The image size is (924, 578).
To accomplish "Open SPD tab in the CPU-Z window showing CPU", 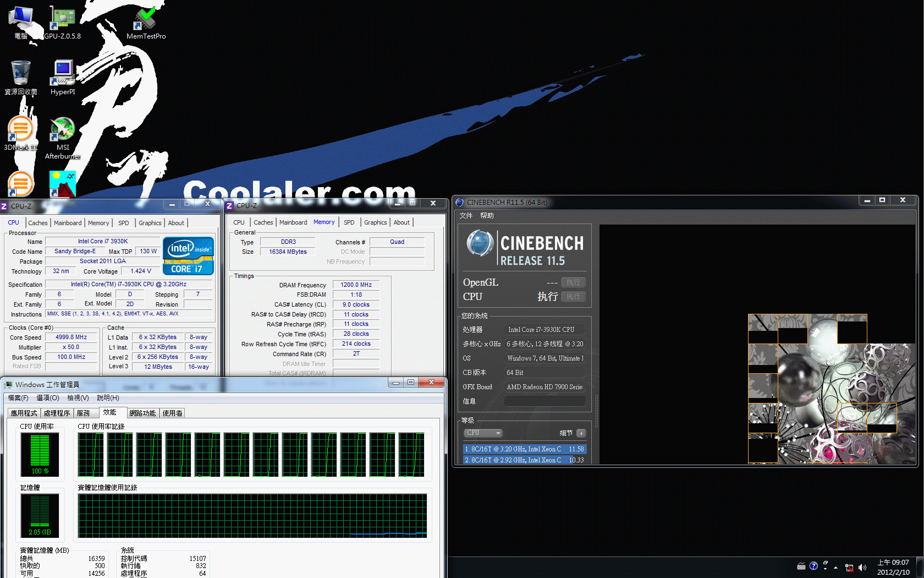I will [x=124, y=223].
